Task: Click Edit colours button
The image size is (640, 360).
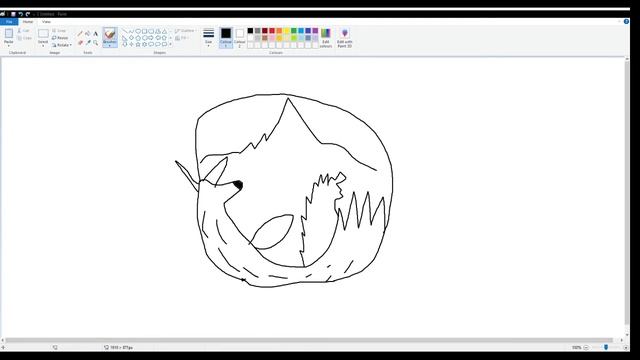Action: pyautogui.click(x=326, y=38)
